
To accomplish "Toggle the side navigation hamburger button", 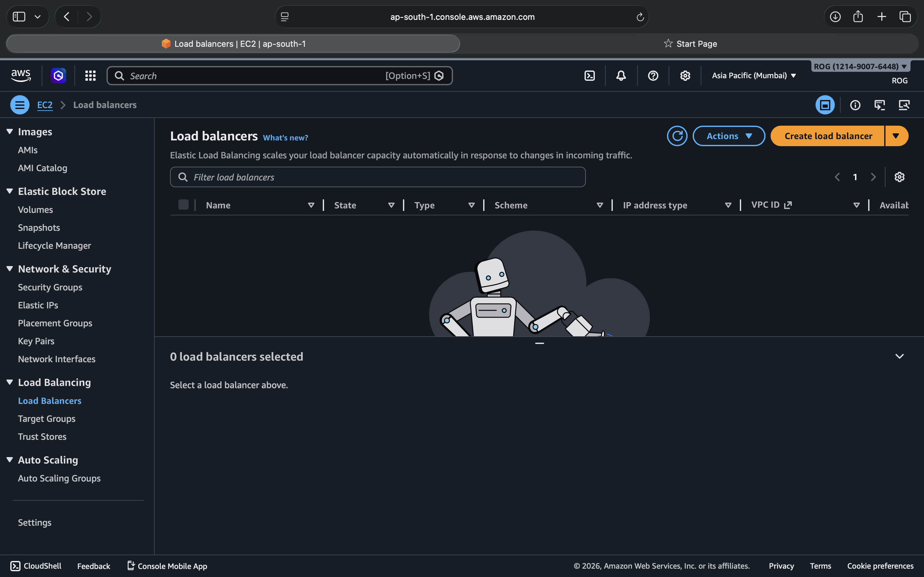I will click(x=20, y=105).
